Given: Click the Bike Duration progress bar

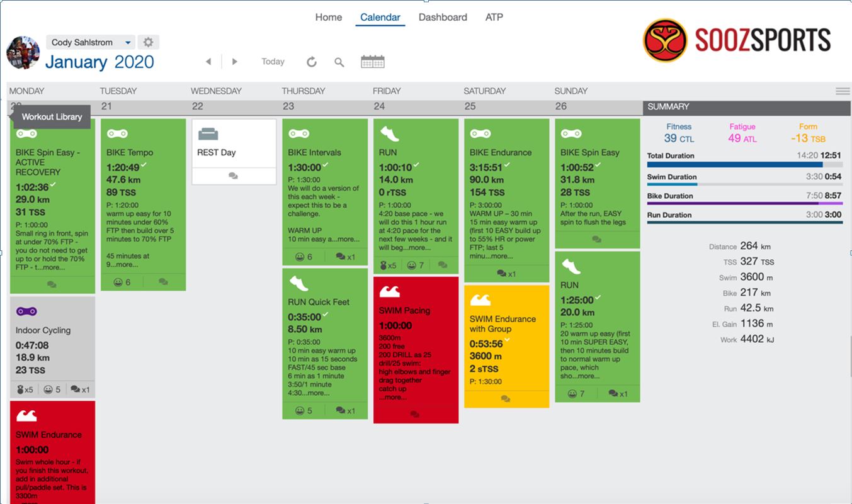Looking at the screenshot, I should pos(744,203).
